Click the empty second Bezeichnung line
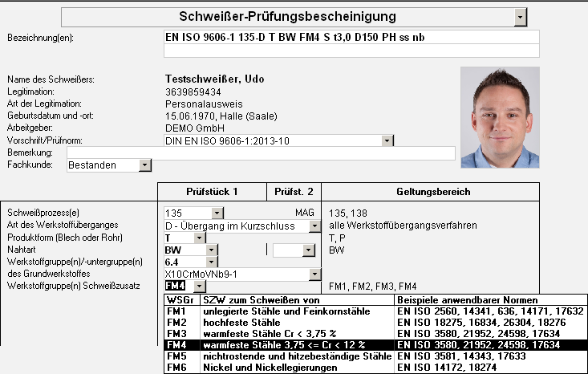 (351, 51)
